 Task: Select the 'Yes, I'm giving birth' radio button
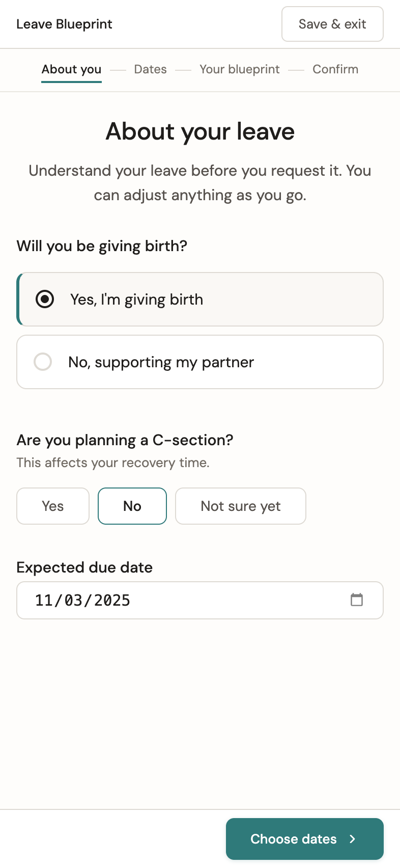45,299
